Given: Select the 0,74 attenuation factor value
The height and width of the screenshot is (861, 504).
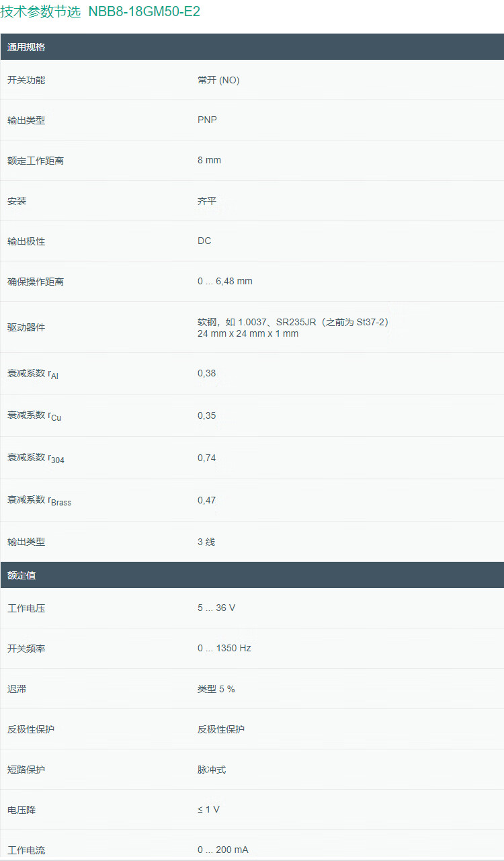Looking at the screenshot, I should (x=207, y=457).
